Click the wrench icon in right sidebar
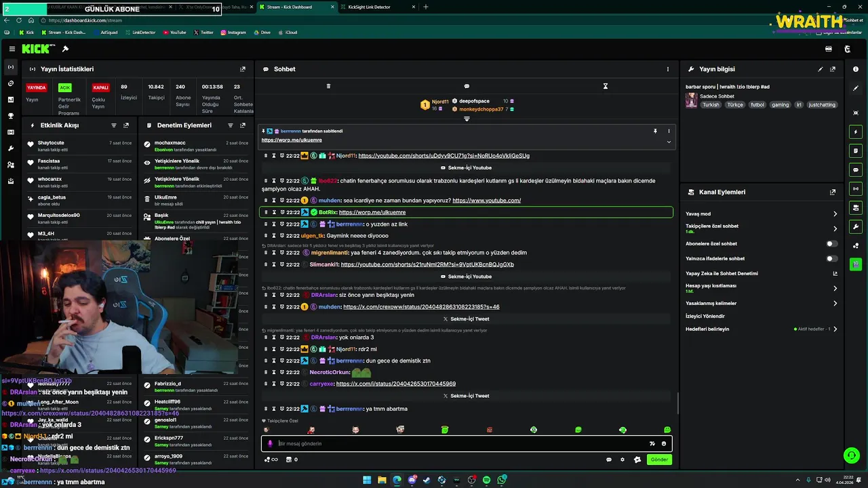 (856, 226)
